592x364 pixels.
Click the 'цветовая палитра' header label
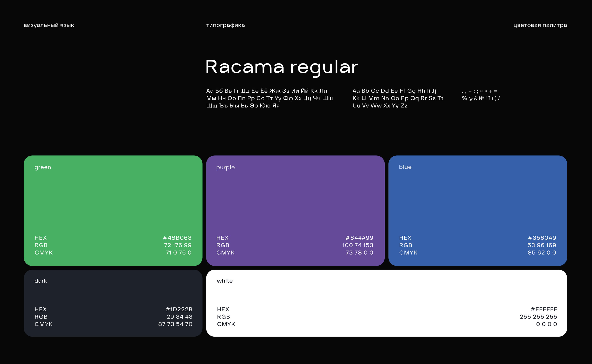[x=540, y=25]
